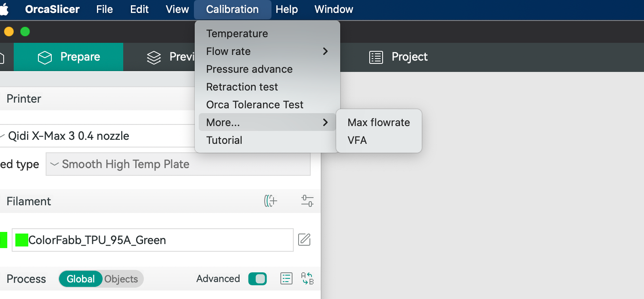
Task: Click the Preview layers icon
Action: pyautogui.click(x=154, y=57)
